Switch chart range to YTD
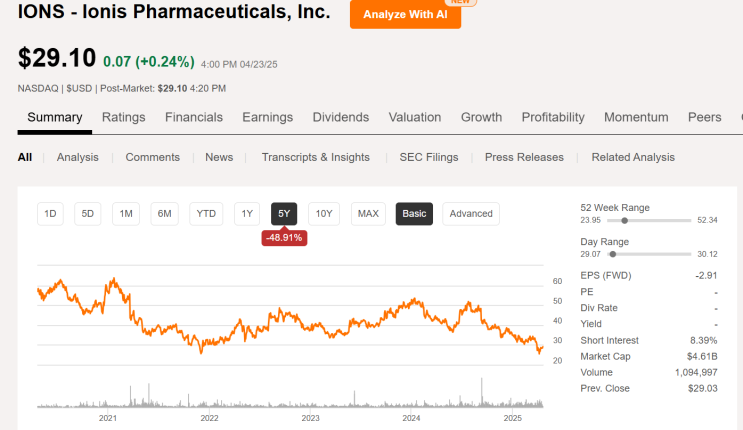 pyautogui.click(x=206, y=213)
